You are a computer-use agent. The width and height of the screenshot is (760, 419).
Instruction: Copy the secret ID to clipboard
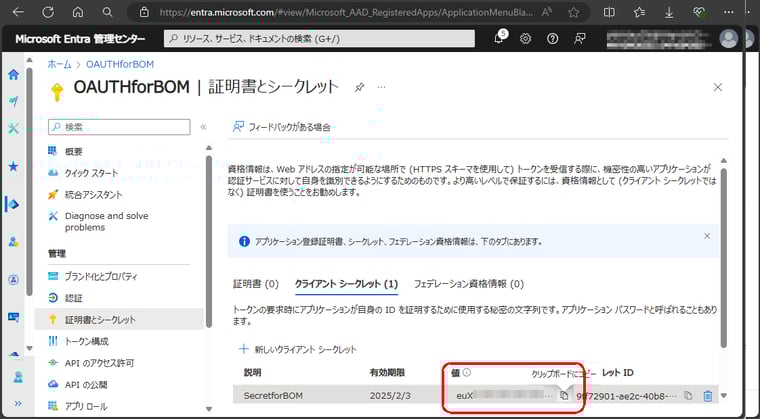pyautogui.click(x=688, y=396)
